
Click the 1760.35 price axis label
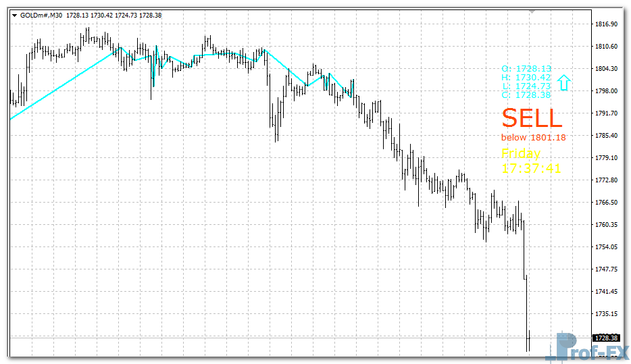click(606, 225)
